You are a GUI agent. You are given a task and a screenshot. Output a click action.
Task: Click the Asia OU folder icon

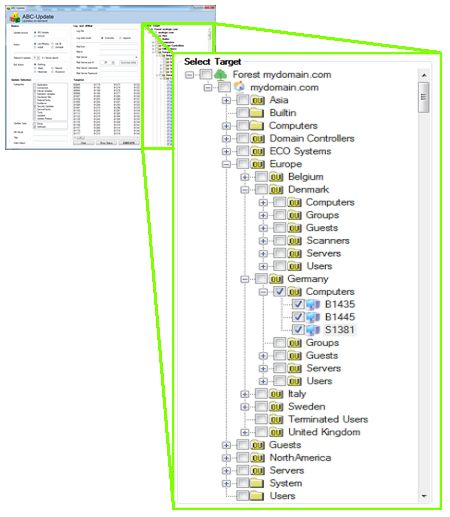point(257,100)
